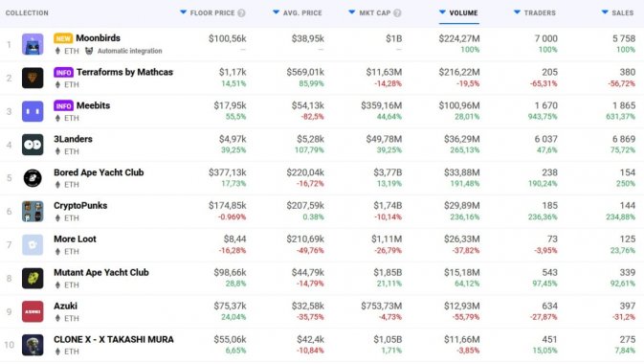644x364 pixels.
Task: Click the NEW badge beside Moonbirds
Action: click(63, 38)
